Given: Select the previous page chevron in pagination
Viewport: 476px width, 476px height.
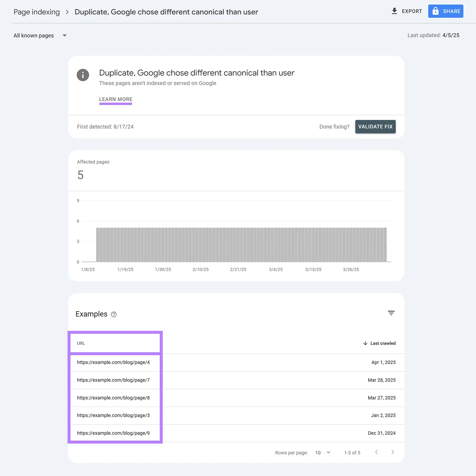Looking at the screenshot, I should coord(376,452).
